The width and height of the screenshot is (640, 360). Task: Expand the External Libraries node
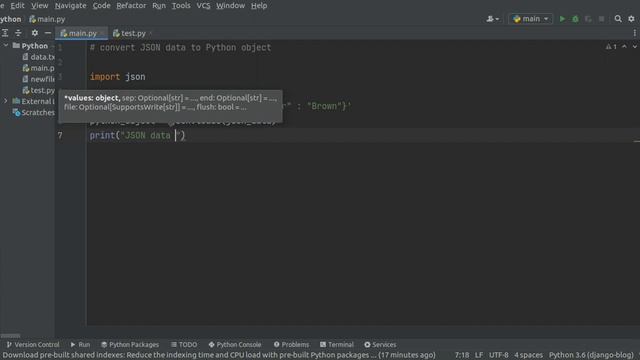point(6,101)
